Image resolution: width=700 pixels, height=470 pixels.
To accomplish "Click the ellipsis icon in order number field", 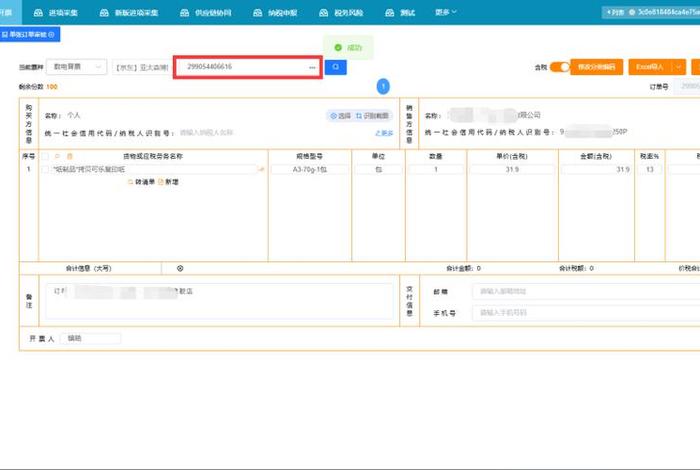I will click(x=312, y=68).
